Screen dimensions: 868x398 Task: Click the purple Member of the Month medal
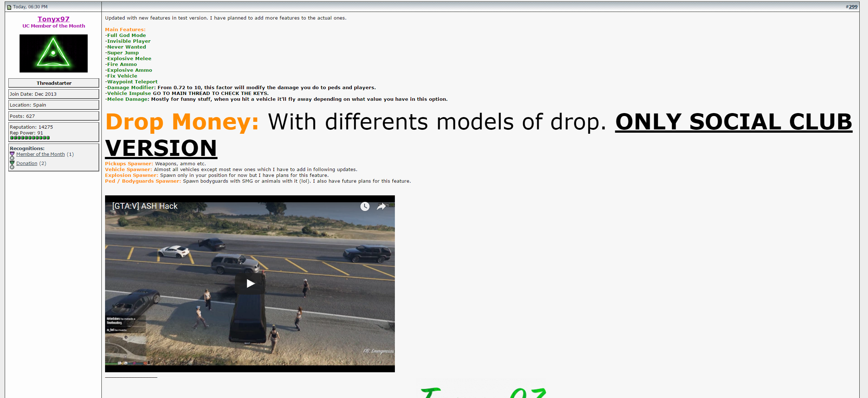[12, 156]
